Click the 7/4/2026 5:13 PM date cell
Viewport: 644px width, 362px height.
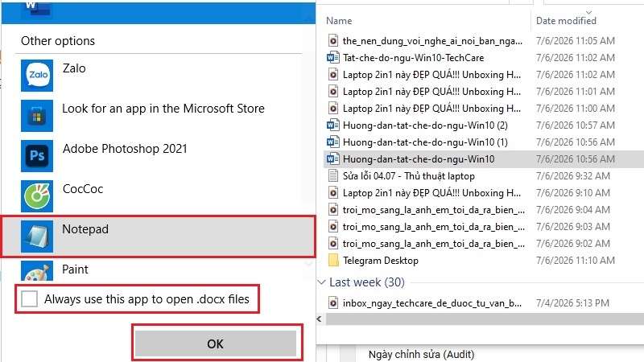click(x=572, y=303)
